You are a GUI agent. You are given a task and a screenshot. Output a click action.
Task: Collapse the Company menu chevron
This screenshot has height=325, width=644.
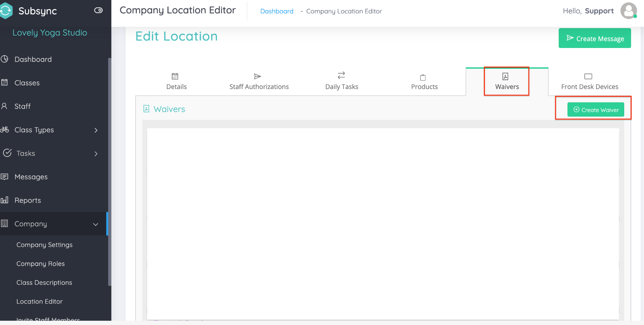(x=95, y=224)
